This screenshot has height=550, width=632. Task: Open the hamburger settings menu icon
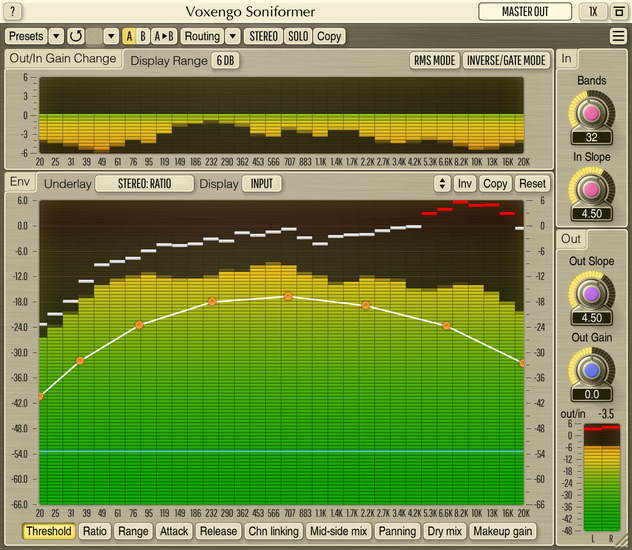pyautogui.click(x=618, y=36)
